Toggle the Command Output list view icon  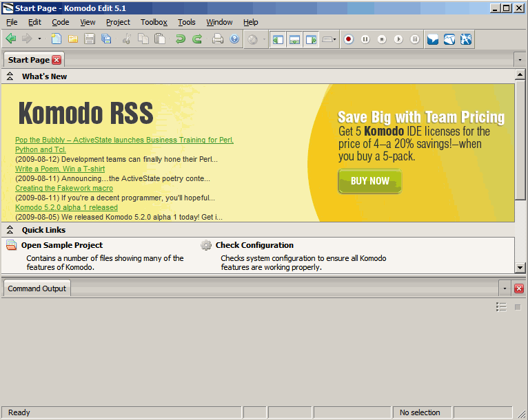(x=501, y=307)
